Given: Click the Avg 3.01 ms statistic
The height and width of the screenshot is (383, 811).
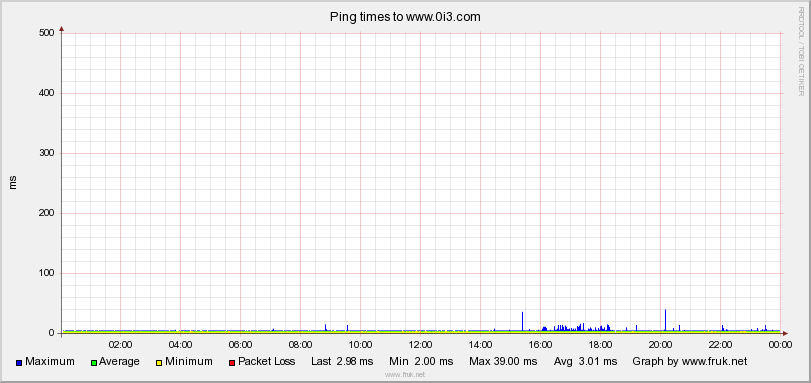Looking at the screenshot, I should click(x=585, y=362).
